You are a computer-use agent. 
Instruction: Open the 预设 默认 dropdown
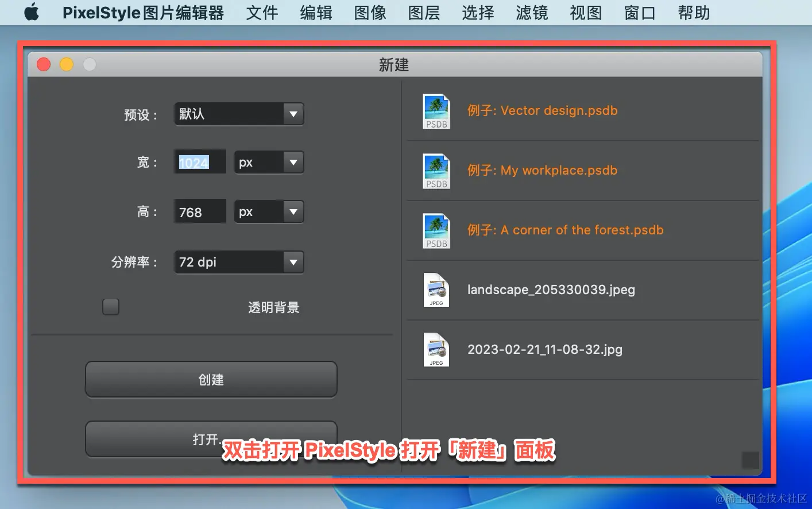pos(239,114)
